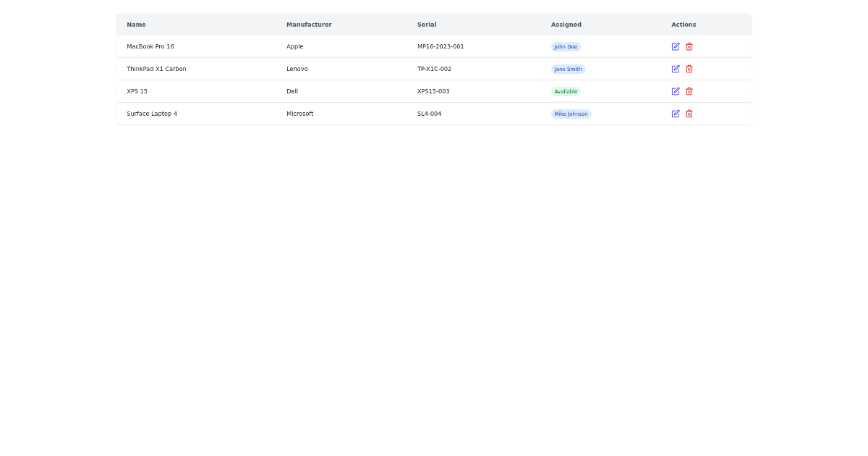Edit the Surface Laptop 4 entry
868x456 pixels.
coord(676,114)
